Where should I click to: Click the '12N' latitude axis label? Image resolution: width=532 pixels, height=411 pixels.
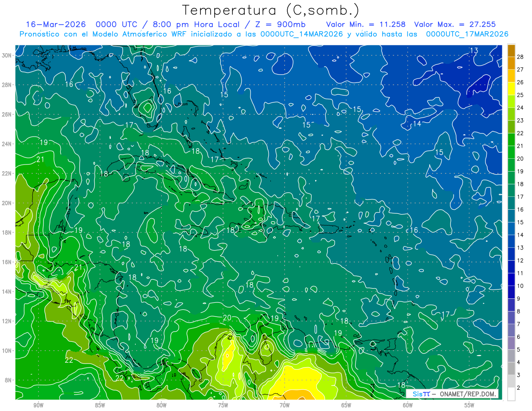point(7,321)
